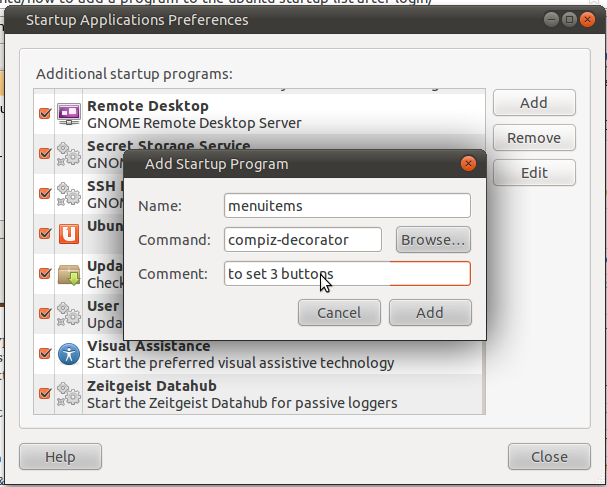This screenshot has width=607, height=487.
Task: Confirm with Add in the Add Startup Program dialog
Action: [430, 312]
